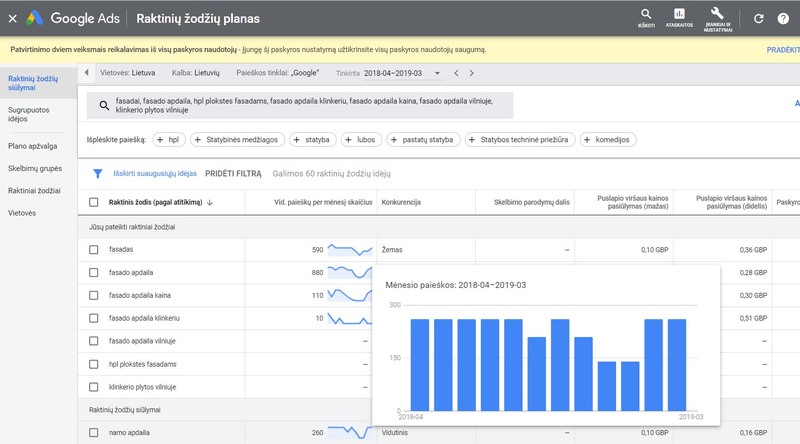This screenshot has height=444, width=800.
Task: Click 'Išskirti suaugusiųjų idėjas' filter link
Action: [x=155, y=174]
